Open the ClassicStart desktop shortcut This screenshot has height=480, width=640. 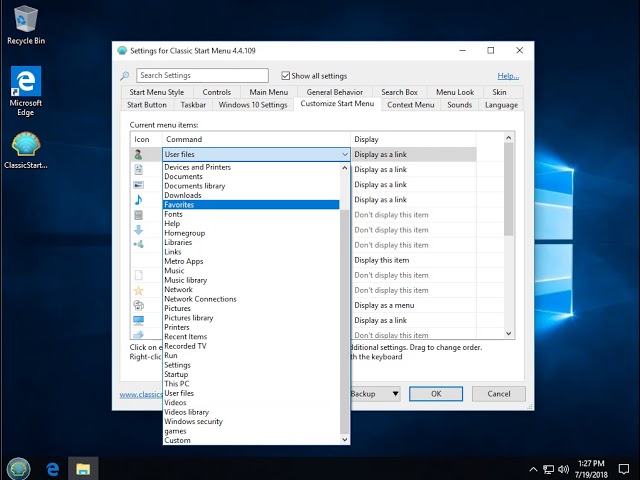coord(26,150)
